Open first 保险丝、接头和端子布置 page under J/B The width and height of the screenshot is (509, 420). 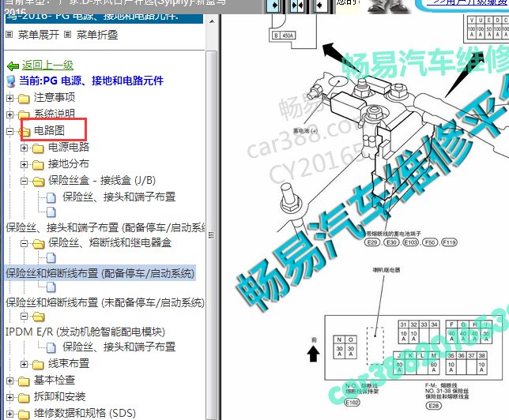[x=119, y=197]
